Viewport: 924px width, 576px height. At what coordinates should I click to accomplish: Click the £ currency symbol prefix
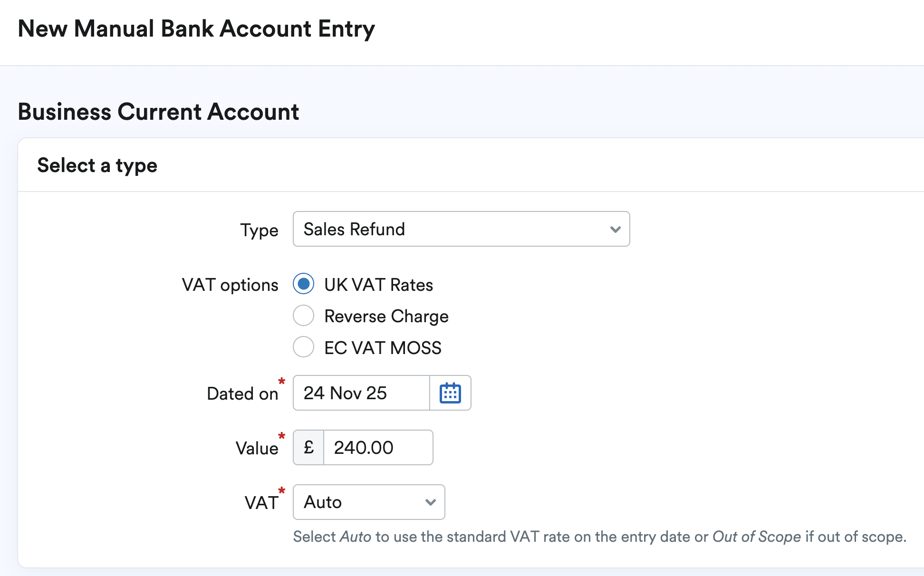308,447
